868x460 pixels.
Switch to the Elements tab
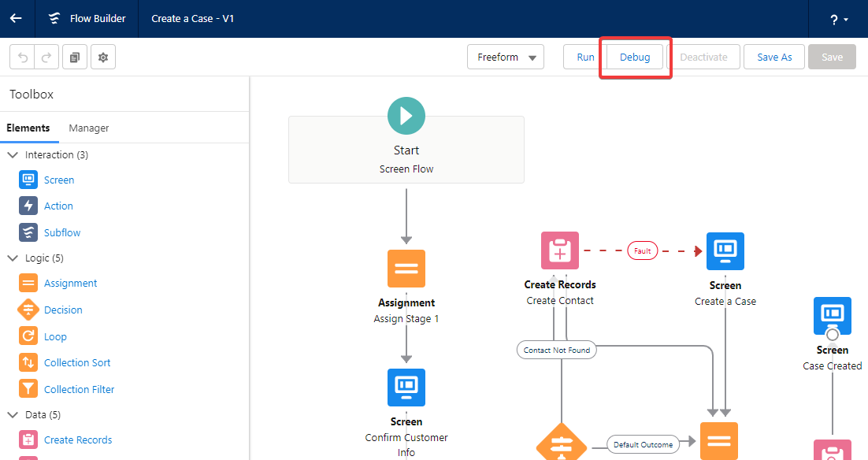point(28,128)
